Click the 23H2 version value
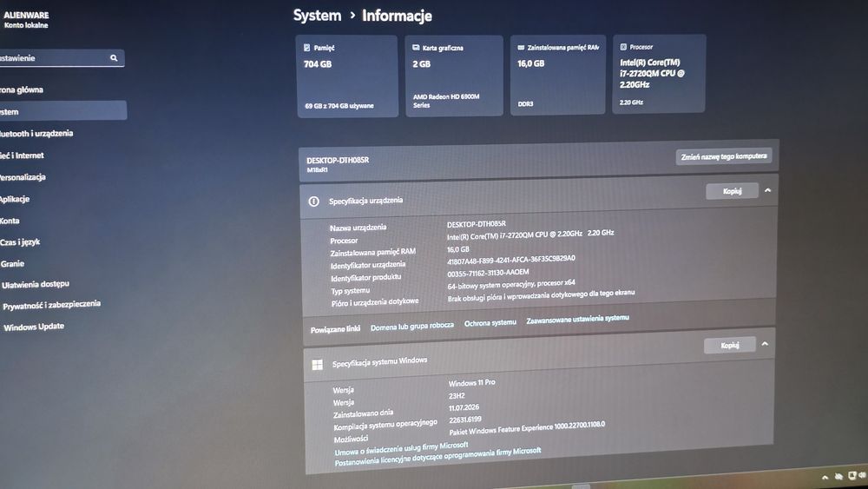 pyautogui.click(x=457, y=395)
